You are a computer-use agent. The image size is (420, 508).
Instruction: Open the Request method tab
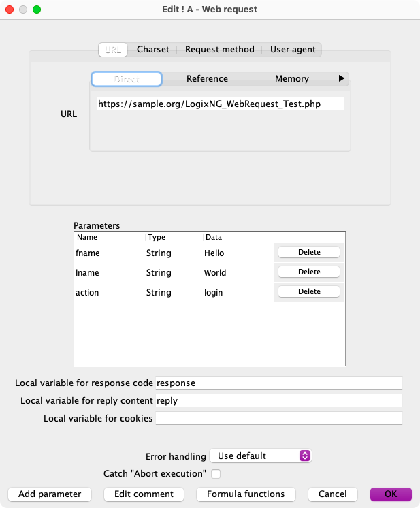(x=219, y=50)
